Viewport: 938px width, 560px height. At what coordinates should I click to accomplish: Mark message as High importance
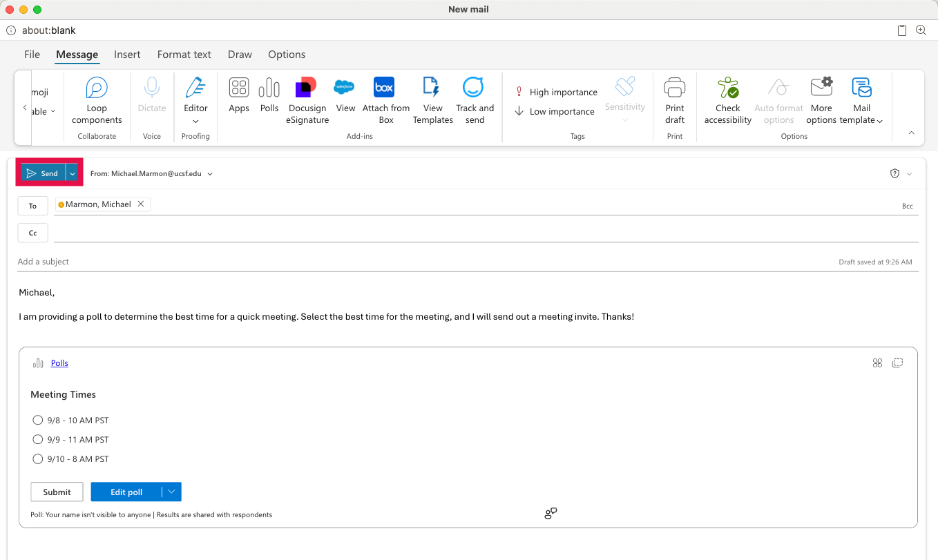click(556, 92)
